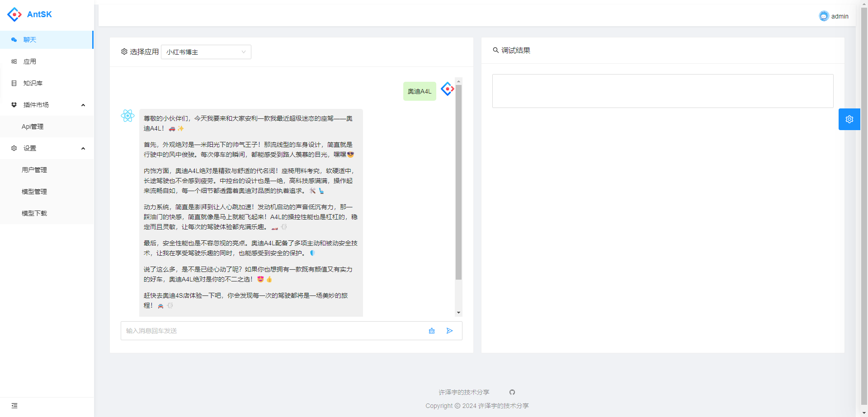Switch to the 应用 menu item
The image size is (868, 417).
tap(30, 61)
